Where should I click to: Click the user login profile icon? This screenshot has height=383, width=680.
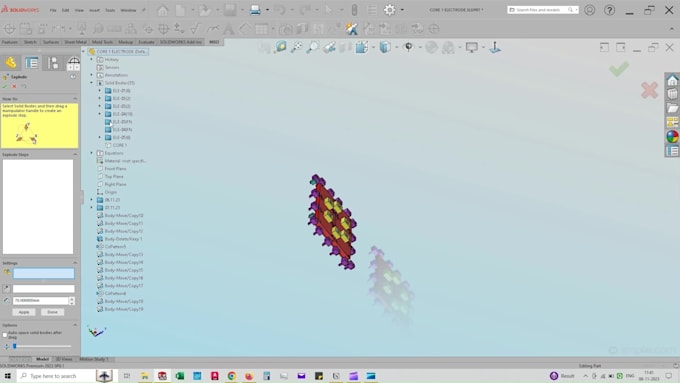(589, 10)
